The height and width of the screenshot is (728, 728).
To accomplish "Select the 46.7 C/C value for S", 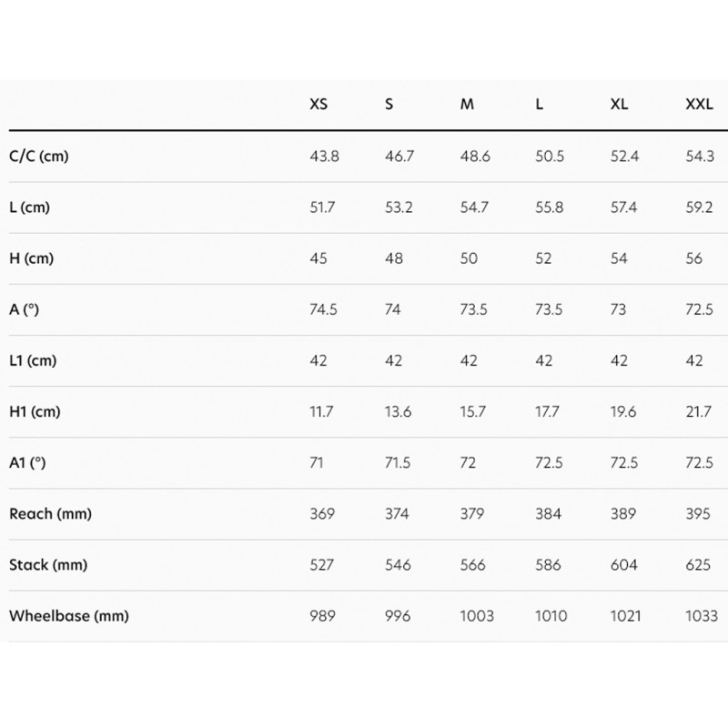I will pyautogui.click(x=399, y=157).
